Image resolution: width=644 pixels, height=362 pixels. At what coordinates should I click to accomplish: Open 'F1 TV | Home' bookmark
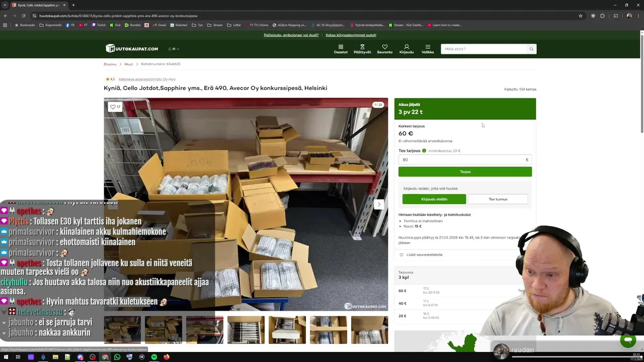click(257, 25)
